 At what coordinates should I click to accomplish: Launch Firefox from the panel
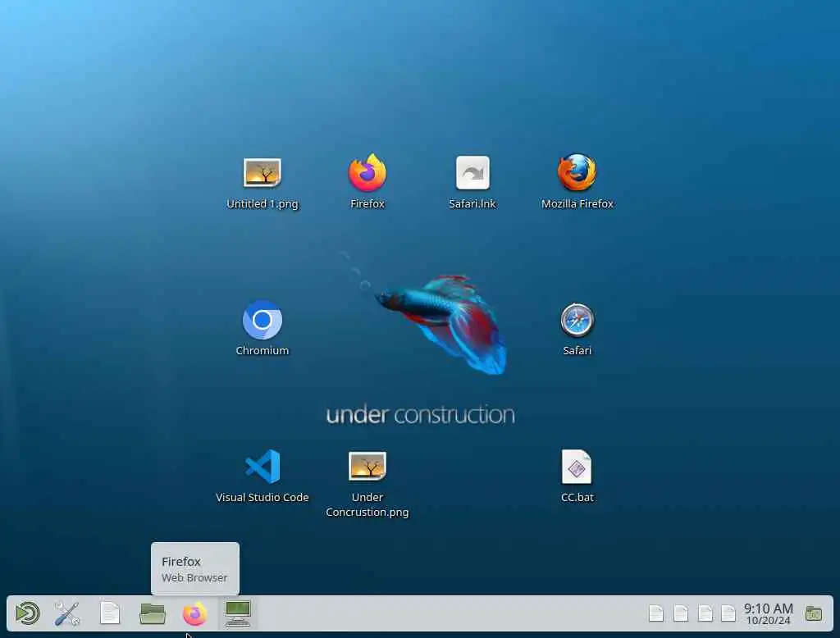[x=194, y=613]
